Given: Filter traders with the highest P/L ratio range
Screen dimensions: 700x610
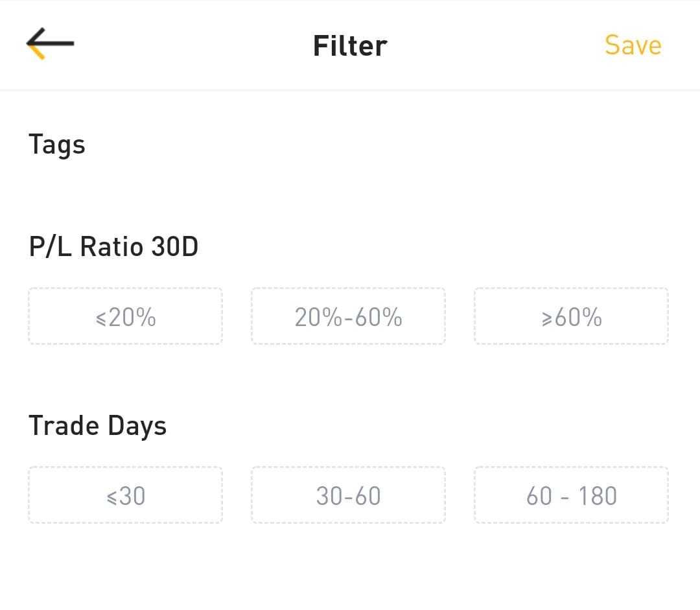Looking at the screenshot, I should point(572,316).
